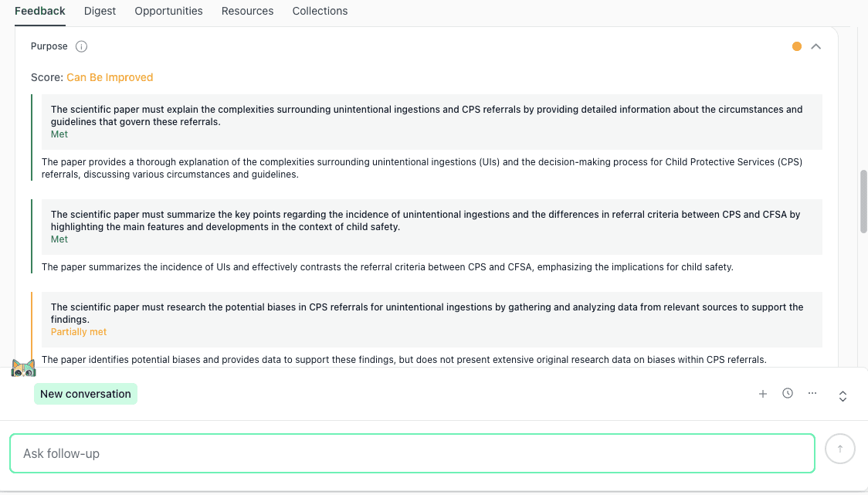The image size is (868, 495).
Task: Open the Feedback tab
Action: (x=40, y=11)
